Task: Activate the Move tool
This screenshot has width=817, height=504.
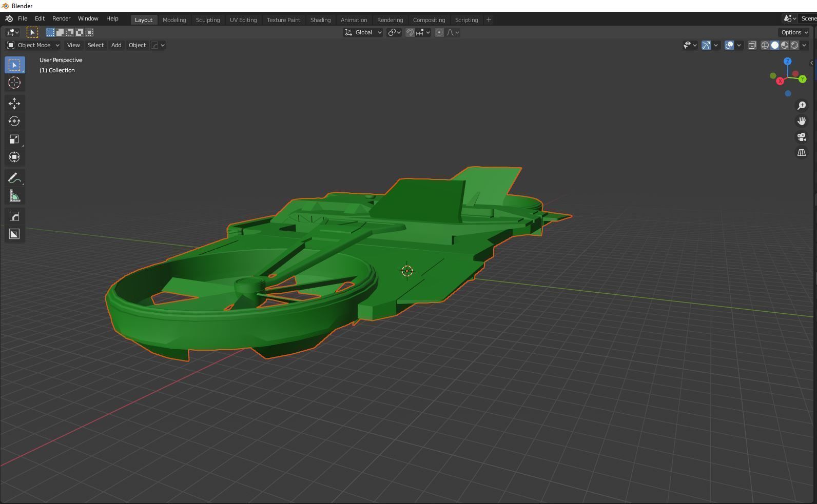Action: 14,104
